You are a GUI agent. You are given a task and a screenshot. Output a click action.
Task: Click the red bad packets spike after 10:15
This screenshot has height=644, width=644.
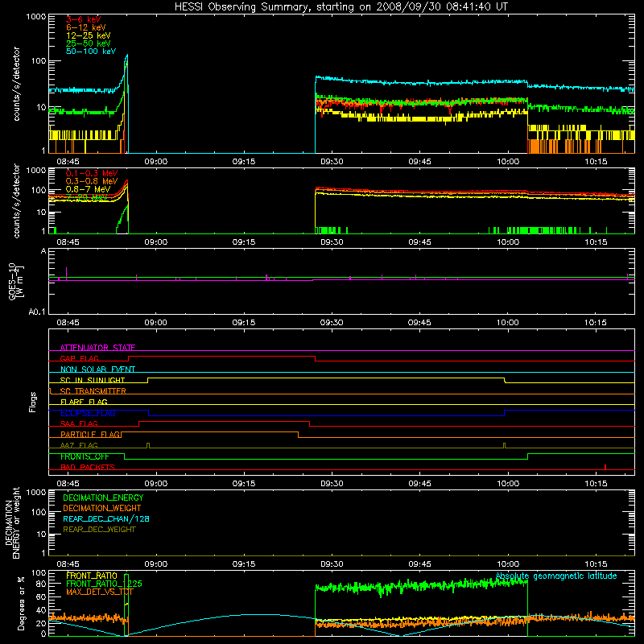pyautogui.click(x=605, y=467)
